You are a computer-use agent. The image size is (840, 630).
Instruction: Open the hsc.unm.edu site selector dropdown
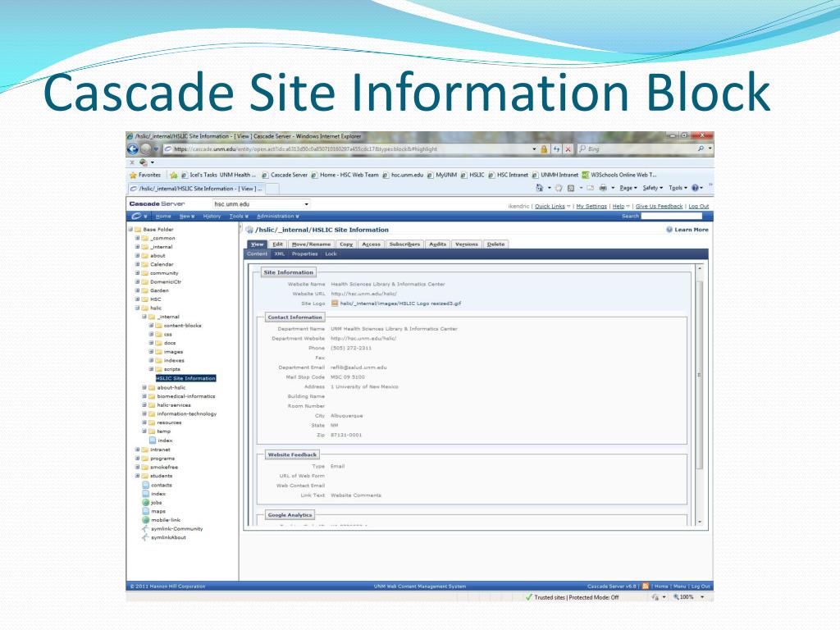(x=307, y=204)
